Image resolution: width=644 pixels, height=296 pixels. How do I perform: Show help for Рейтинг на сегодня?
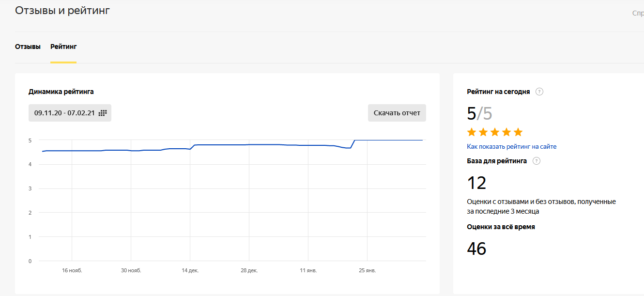(x=539, y=92)
